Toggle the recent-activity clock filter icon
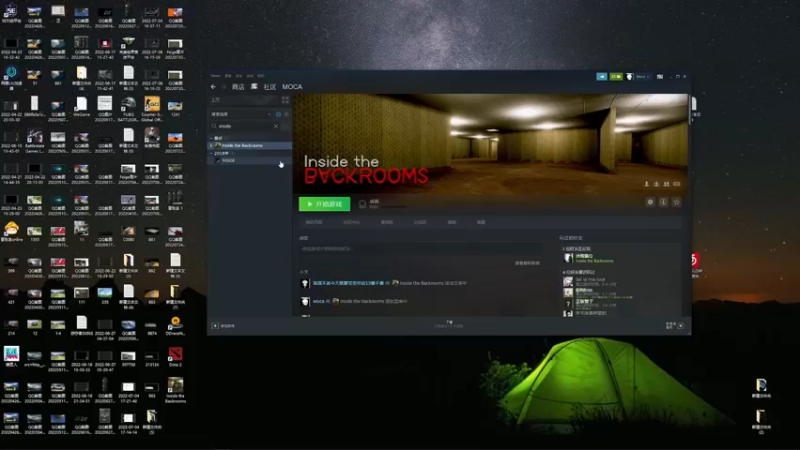The height and width of the screenshot is (450, 800). point(278,114)
